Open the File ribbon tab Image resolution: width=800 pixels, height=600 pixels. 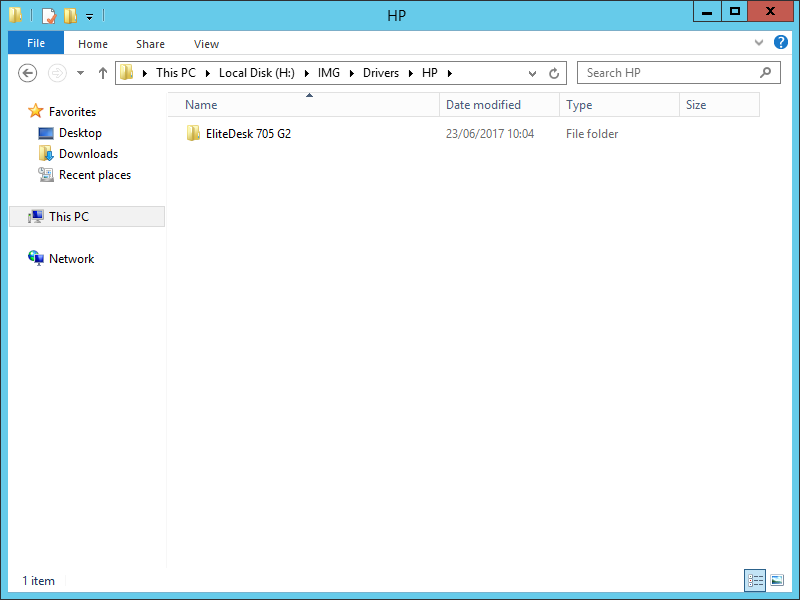click(x=36, y=43)
